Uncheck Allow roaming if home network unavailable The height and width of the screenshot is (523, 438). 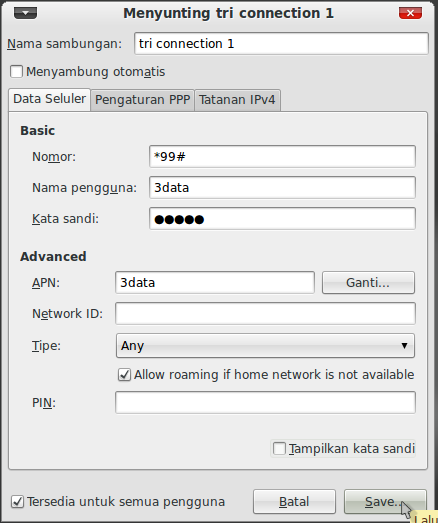pos(124,375)
